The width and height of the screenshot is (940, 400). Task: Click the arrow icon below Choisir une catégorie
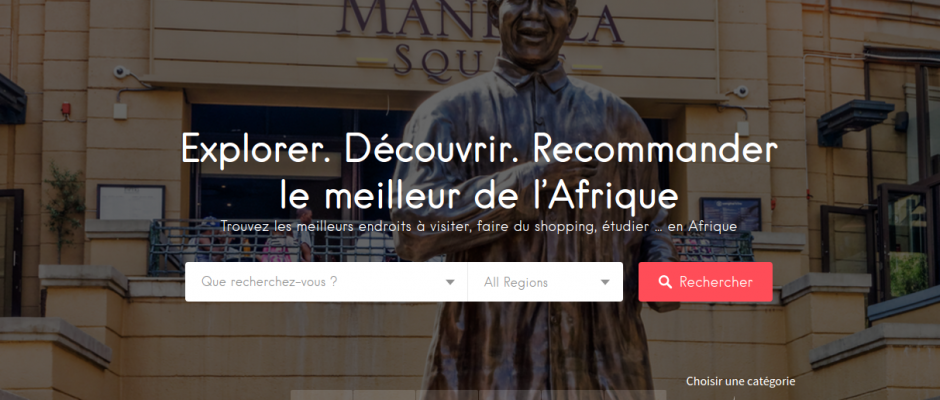[x=736, y=397]
